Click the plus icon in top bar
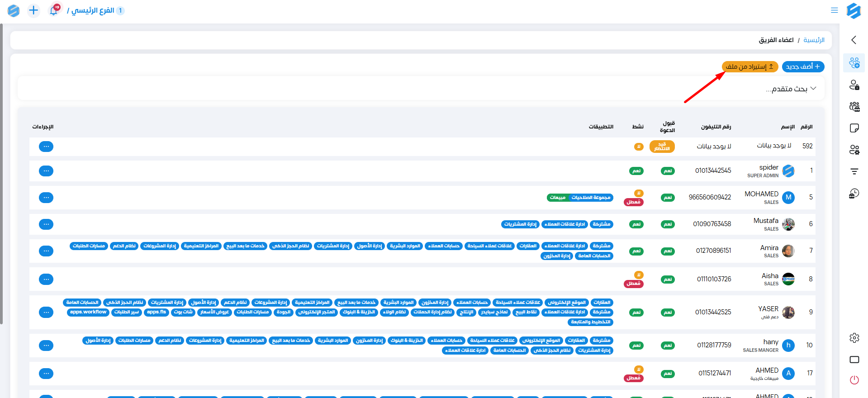868x398 pixels. (x=33, y=10)
